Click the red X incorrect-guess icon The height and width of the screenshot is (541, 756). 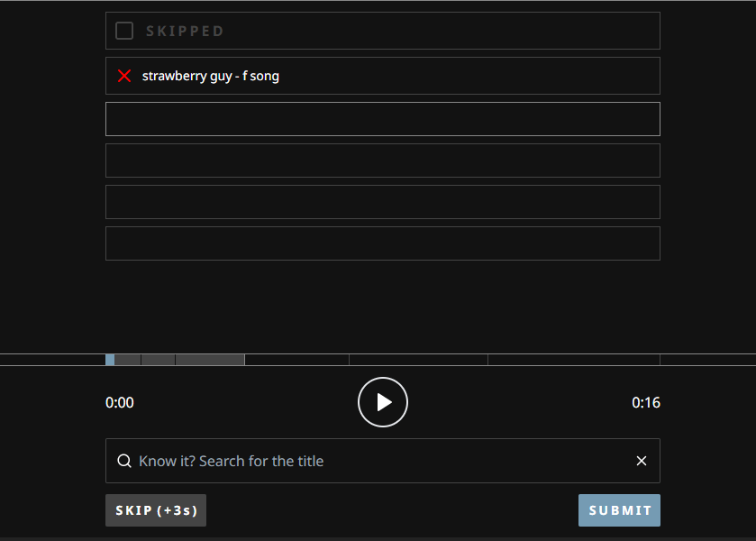(124, 76)
